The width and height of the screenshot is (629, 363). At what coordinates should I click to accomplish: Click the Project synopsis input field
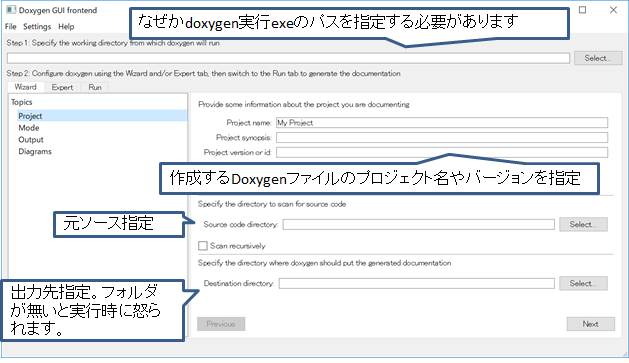tap(442, 138)
